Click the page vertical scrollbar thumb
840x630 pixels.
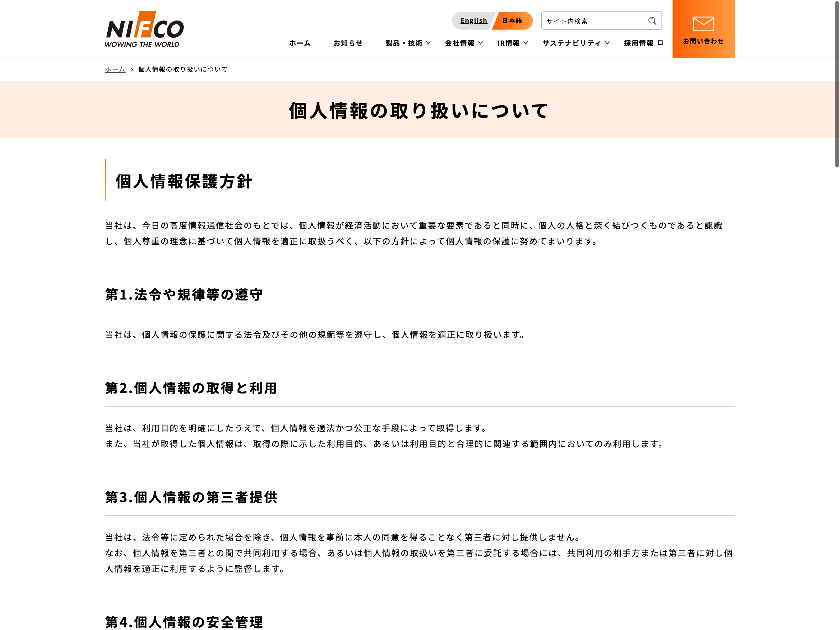837,83
